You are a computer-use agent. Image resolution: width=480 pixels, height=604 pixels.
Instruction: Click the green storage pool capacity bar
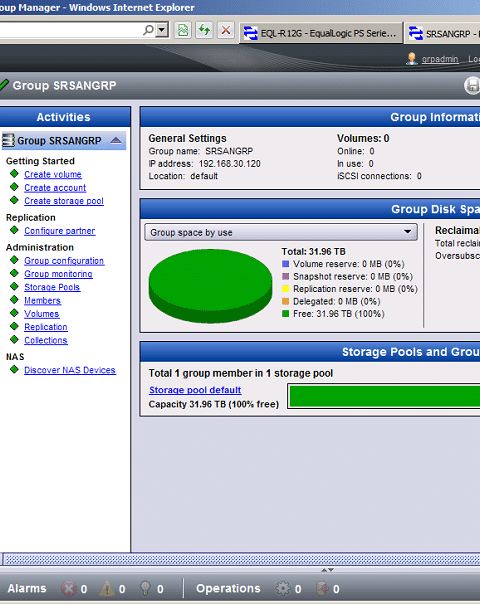384,396
